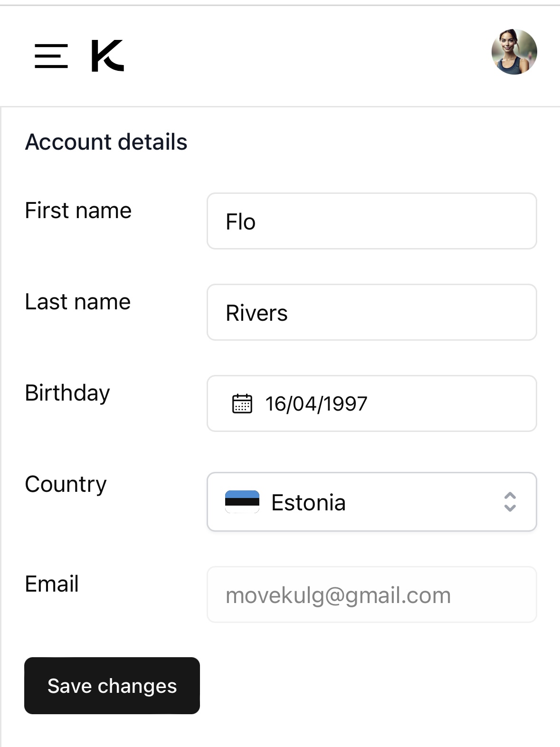Image resolution: width=560 pixels, height=747 pixels.
Task: Click the Estonia flag icon
Action: pos(242,502)
